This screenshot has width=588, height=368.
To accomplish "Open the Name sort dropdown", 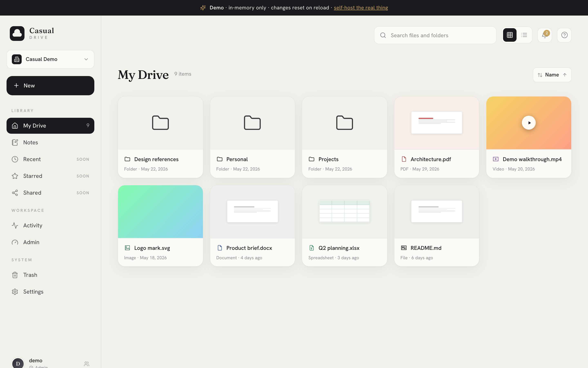I will (x=552, y=75).
